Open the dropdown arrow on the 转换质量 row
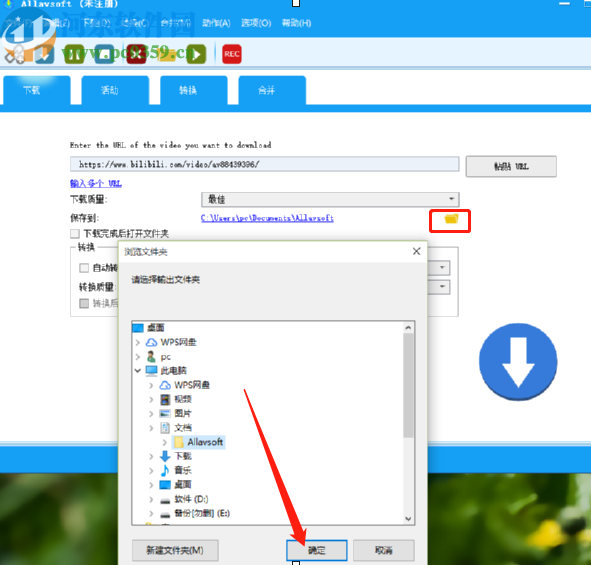591x565 pixels. (x=442, y=287)
